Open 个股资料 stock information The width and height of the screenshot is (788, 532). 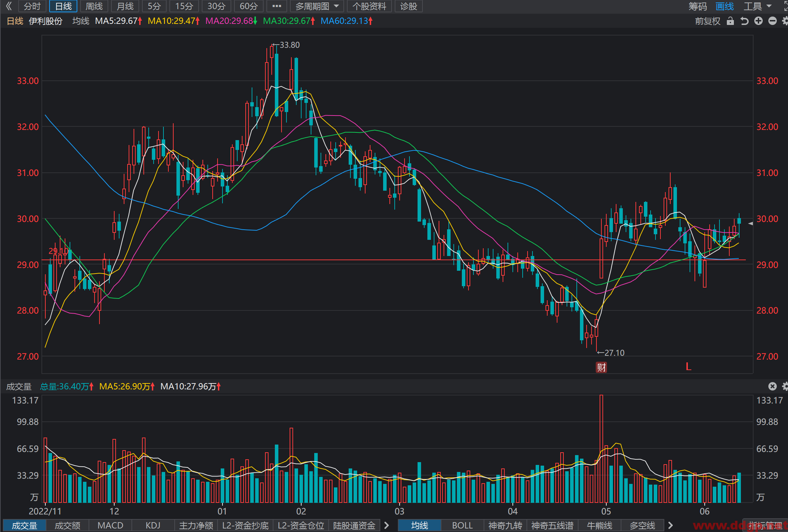(x=369, y=6)
